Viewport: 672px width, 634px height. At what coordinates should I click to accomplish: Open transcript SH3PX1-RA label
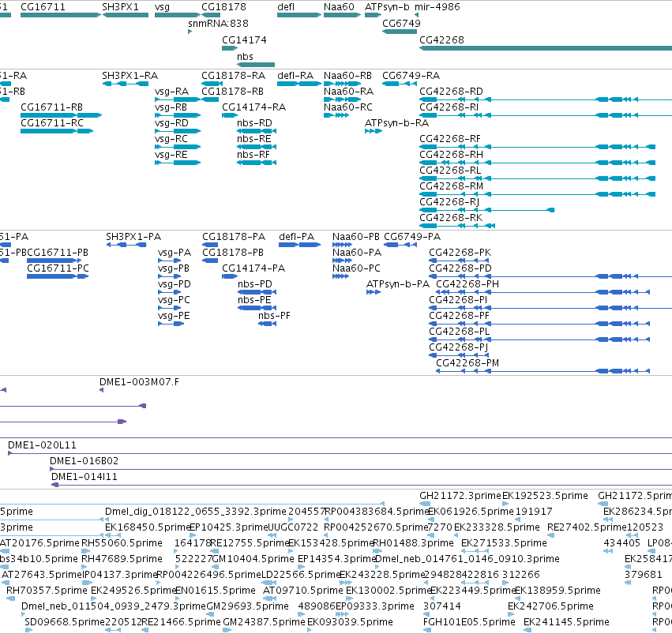130,75
